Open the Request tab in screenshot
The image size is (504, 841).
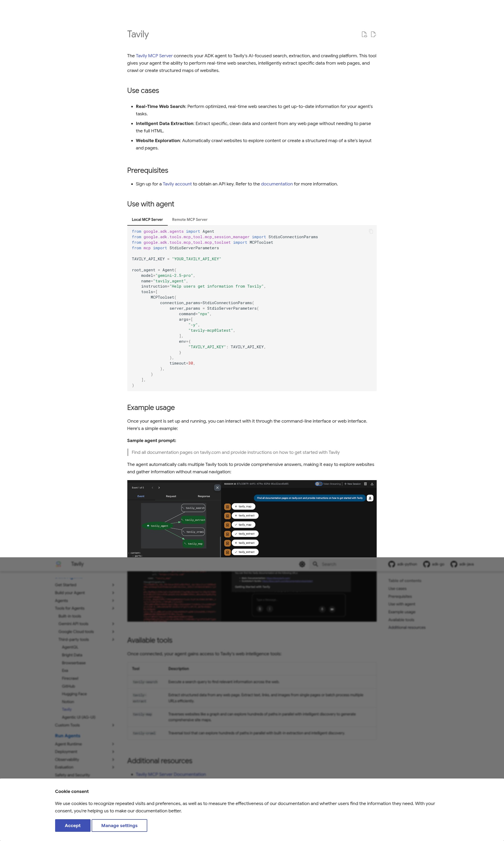coord(171,496)
